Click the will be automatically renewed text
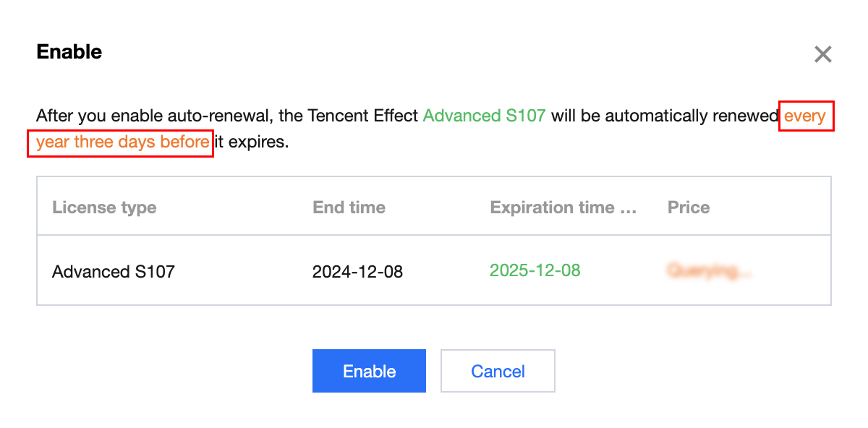This screenshot has width=868, height=428. (665, 116)
